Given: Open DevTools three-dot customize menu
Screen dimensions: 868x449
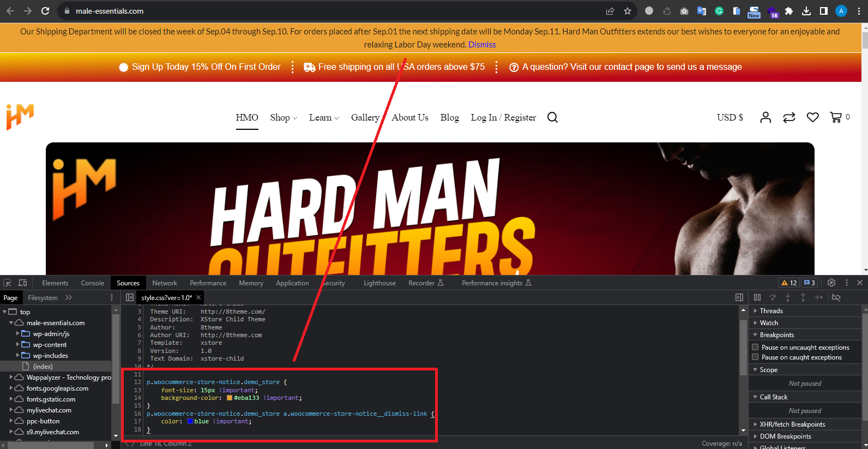Looking at the screenshot, I should coord(846,283).
